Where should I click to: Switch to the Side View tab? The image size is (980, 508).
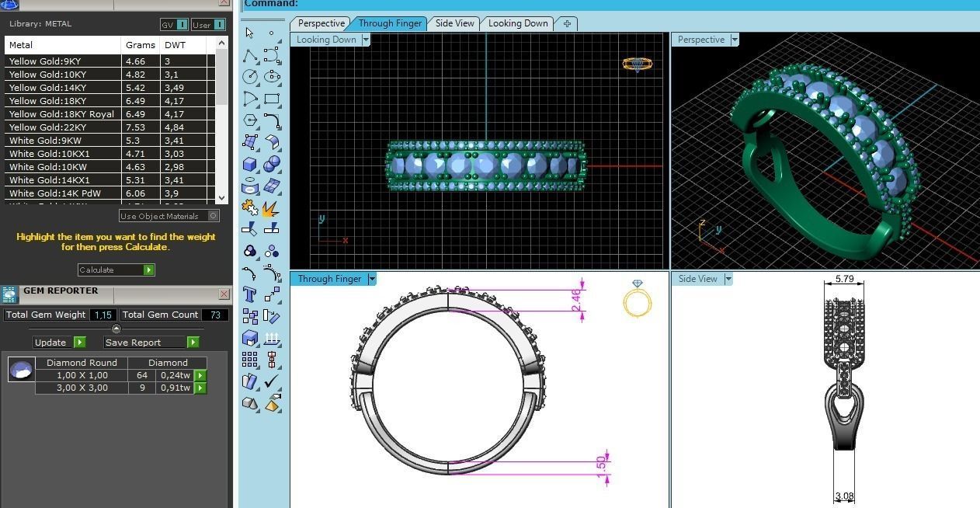click(x=454, y=23)
